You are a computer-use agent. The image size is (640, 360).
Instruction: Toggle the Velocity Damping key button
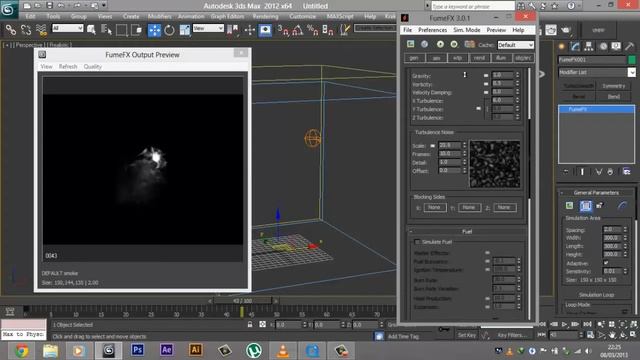coord(486,93)
